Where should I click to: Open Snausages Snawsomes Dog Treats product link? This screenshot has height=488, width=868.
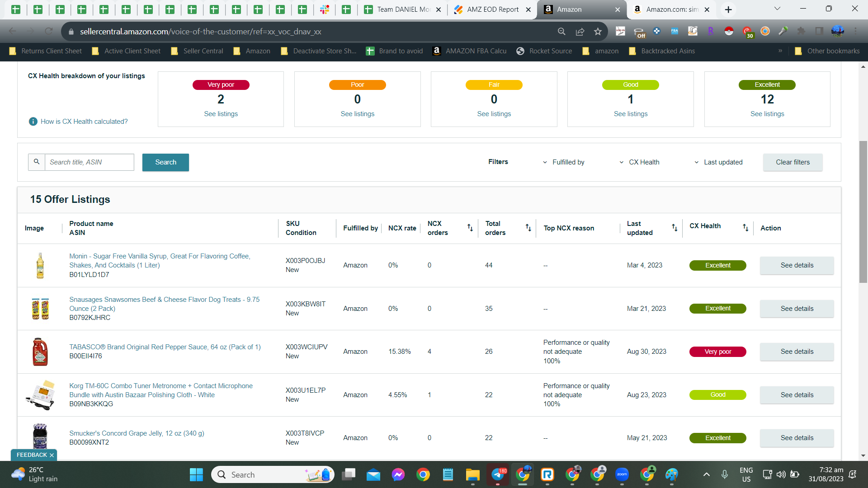[x=165, y=304]
